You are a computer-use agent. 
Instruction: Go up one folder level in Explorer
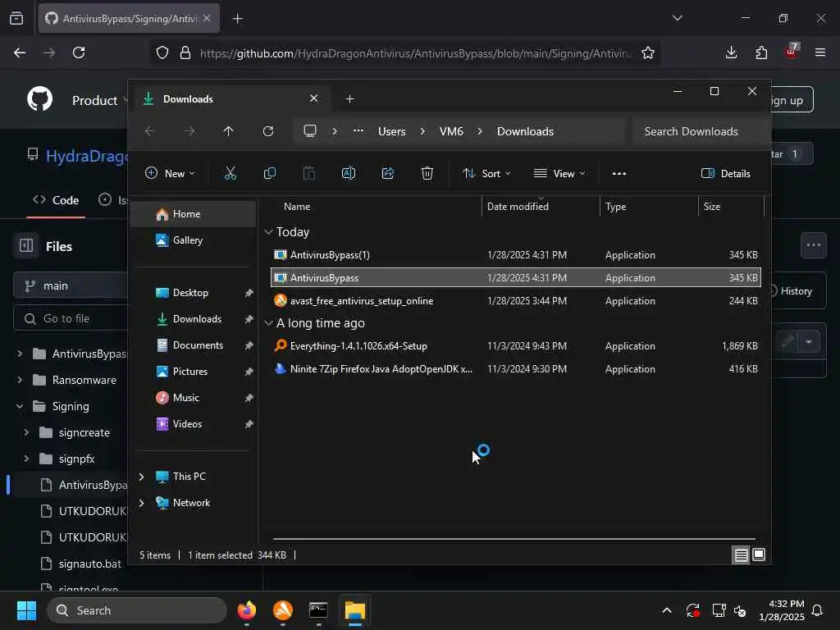coord(228,131)
